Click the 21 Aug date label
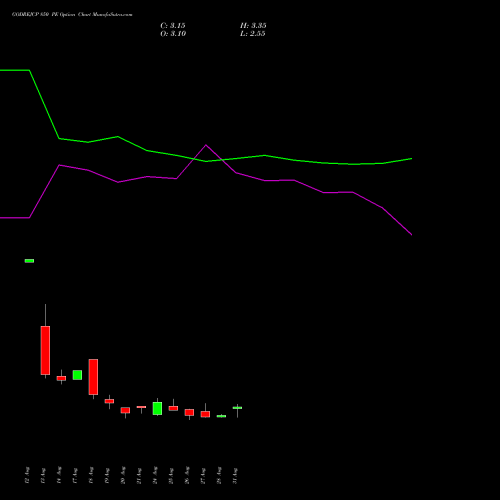This screenshot has width=500, height=500. point(139,475)
